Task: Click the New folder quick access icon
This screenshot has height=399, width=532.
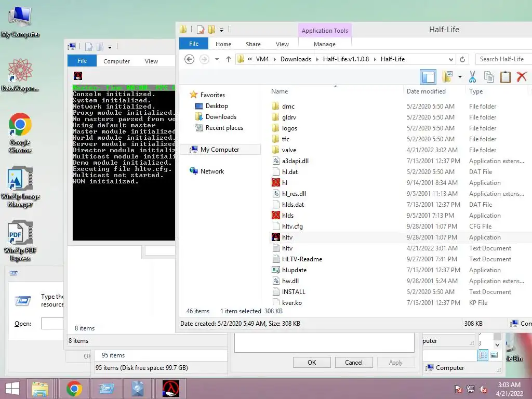Action: click(212, 30)
